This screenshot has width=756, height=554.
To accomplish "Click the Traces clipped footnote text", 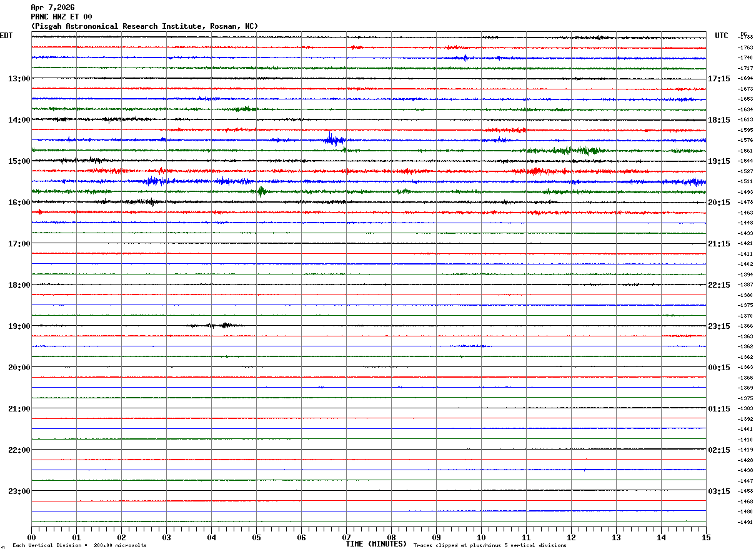I will click(x=490, y=546).
